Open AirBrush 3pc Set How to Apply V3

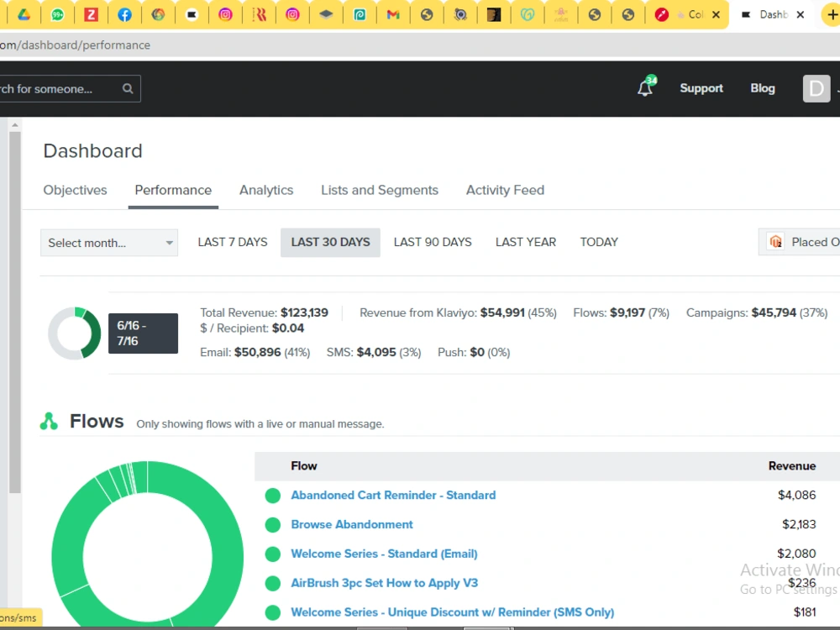point(384,583)
